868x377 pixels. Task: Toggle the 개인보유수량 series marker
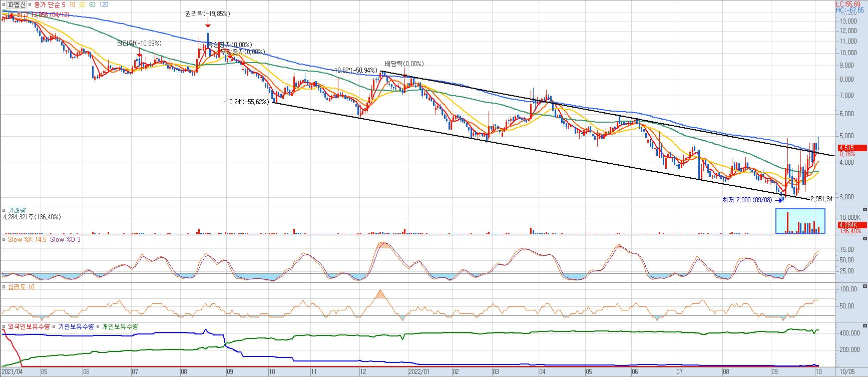click(99, 327)
